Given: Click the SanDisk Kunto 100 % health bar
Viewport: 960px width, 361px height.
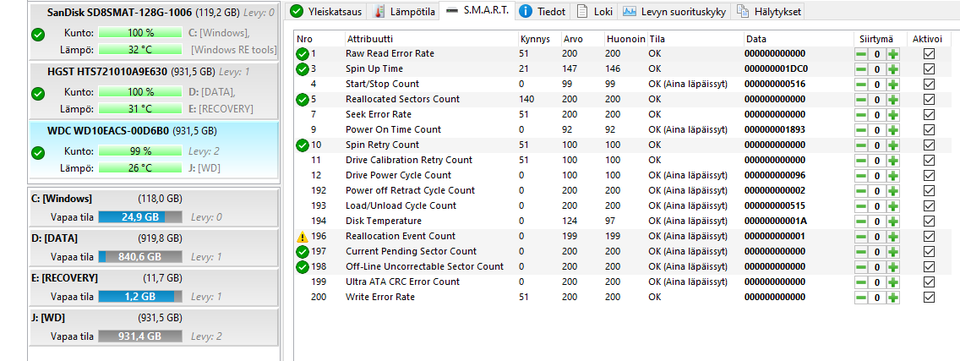Looking at the screenshot, I should coord(140,32).
